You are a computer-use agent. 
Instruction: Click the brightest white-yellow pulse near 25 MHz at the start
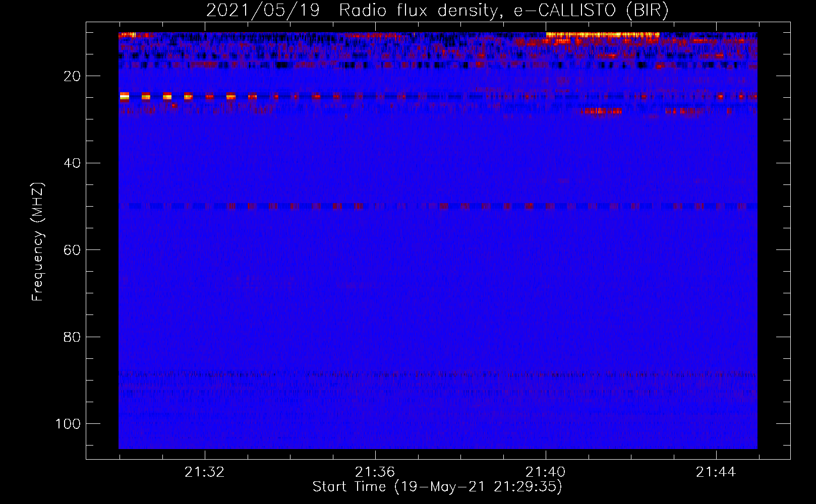[x=124, y=96]
